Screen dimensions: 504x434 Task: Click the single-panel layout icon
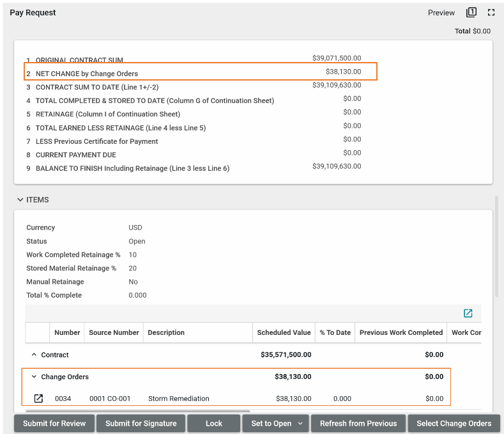[x=471, y=12]
